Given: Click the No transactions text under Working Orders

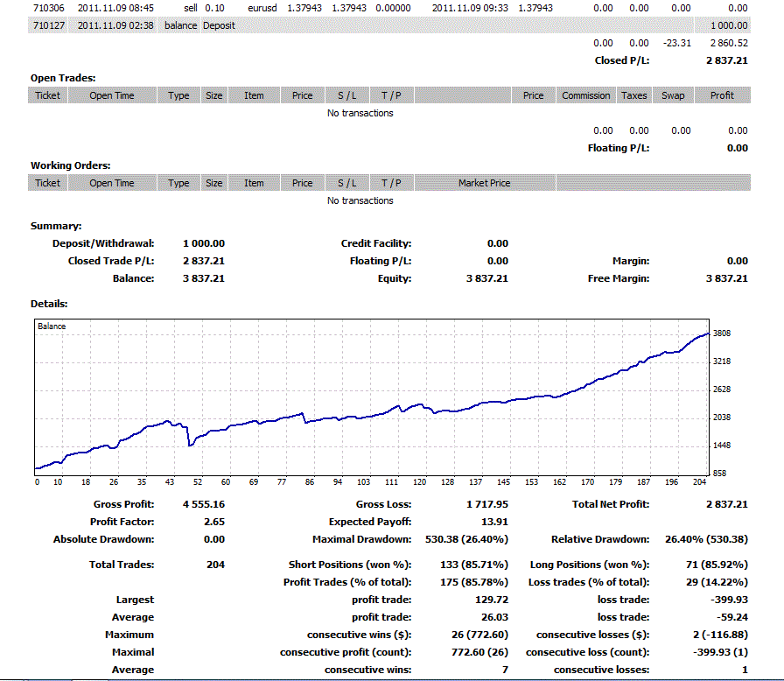Looking at the screenshot, I should coord(360,200).
